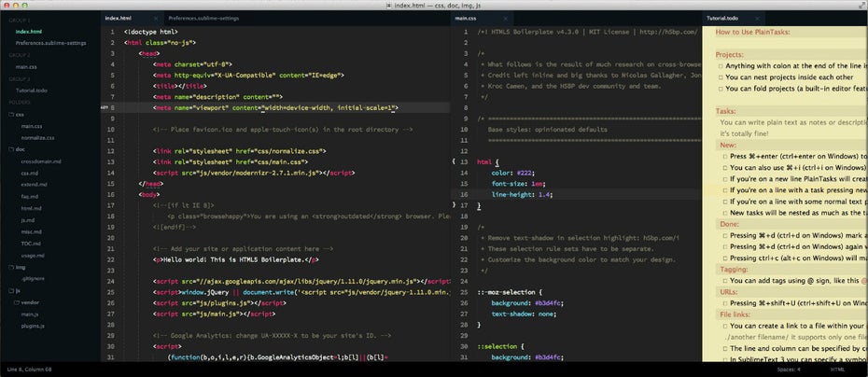Viewport: 868px width, 377px height.
Task: Check 'You can nest projects inside each other' box
Action: click(x=721, y=77)
